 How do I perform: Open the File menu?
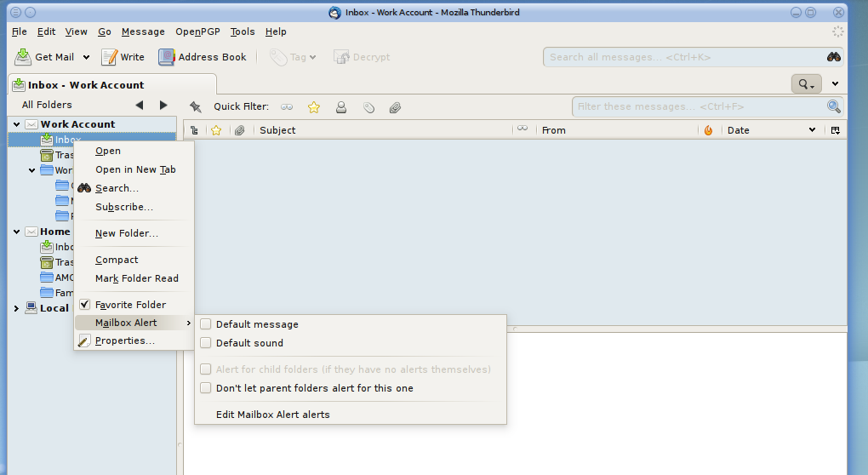(x=20, y=31)
